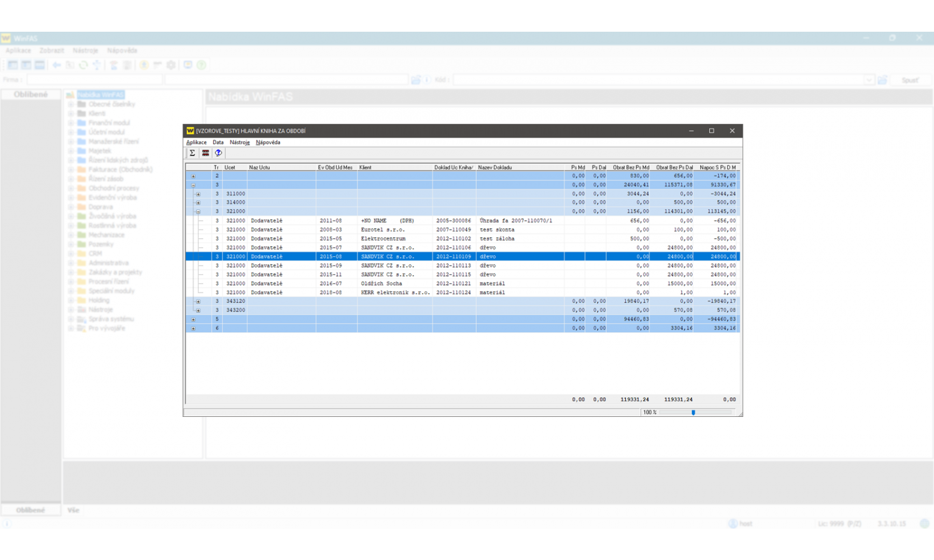The image size is (934, 560).
Task: Click the folder icon next to the Firma field
Action: [416, 80]
